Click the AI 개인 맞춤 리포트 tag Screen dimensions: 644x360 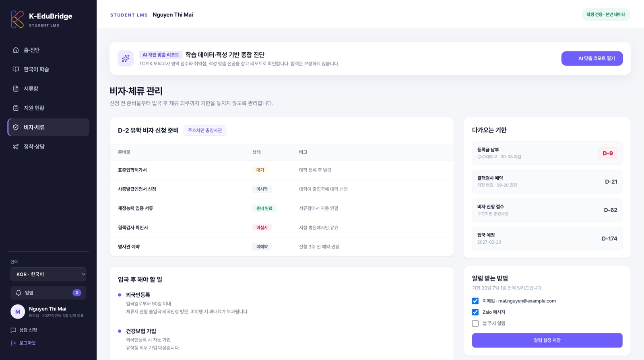point(161,55)
